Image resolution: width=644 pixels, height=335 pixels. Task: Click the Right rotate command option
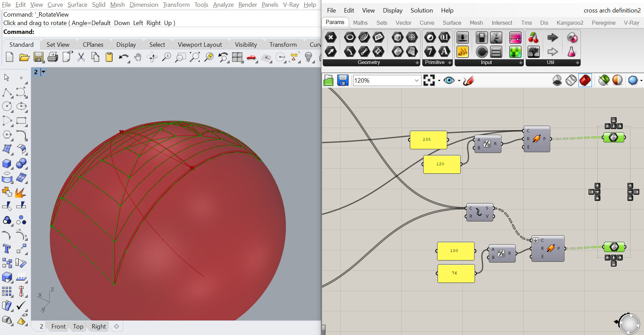154,23
